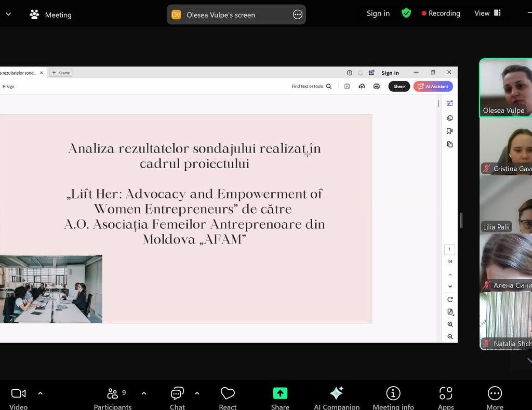Image resolution: width=532 pixels, height=410 pixels.
Task: Open the View layout menu
Action: 487,13
